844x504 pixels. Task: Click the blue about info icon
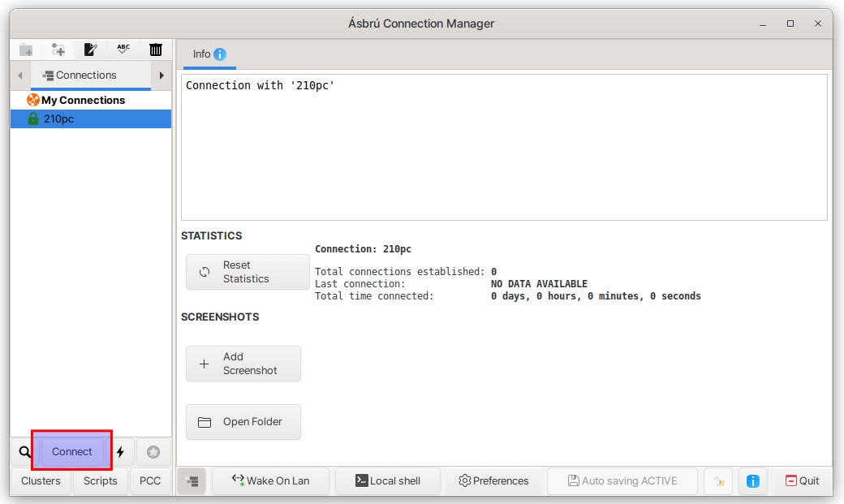point(752,480)
